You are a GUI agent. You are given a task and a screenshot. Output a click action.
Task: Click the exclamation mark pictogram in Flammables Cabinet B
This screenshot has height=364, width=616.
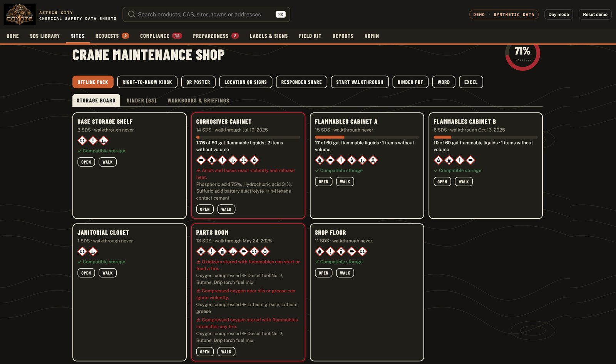point(460,160)
